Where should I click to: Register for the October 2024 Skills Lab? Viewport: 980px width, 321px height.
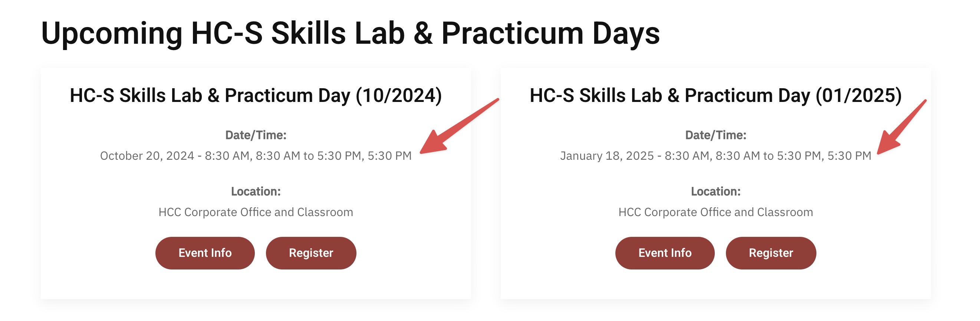311,253
